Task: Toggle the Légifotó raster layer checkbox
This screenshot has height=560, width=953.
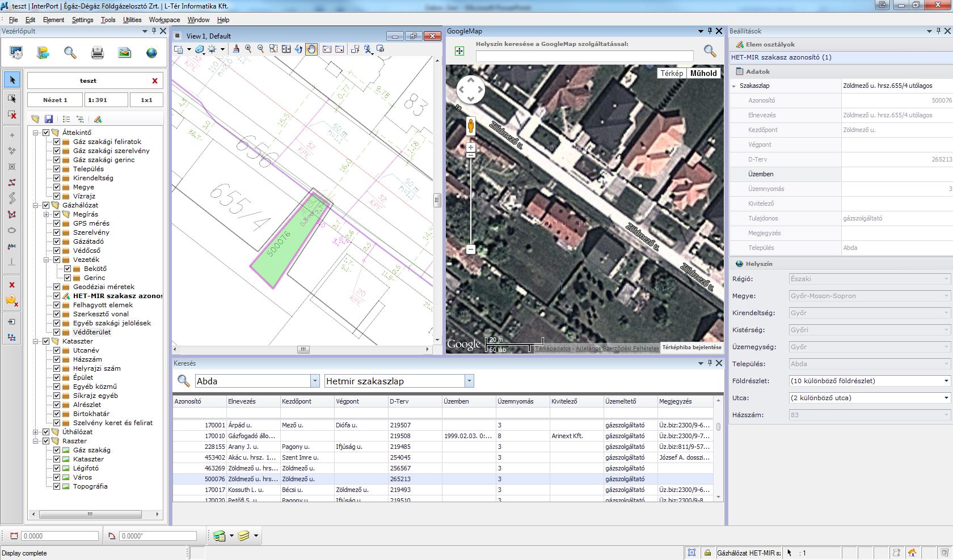Action: (x=57, y=468)
